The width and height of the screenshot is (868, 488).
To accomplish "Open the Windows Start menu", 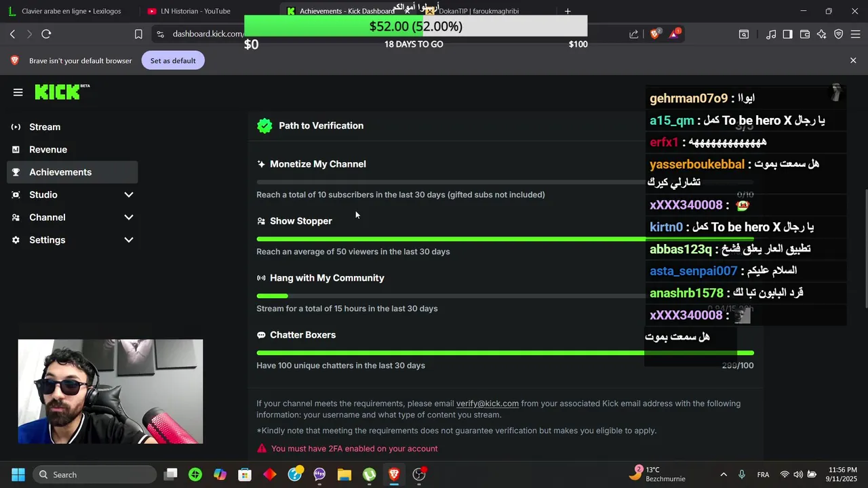I will coord(18,474).
